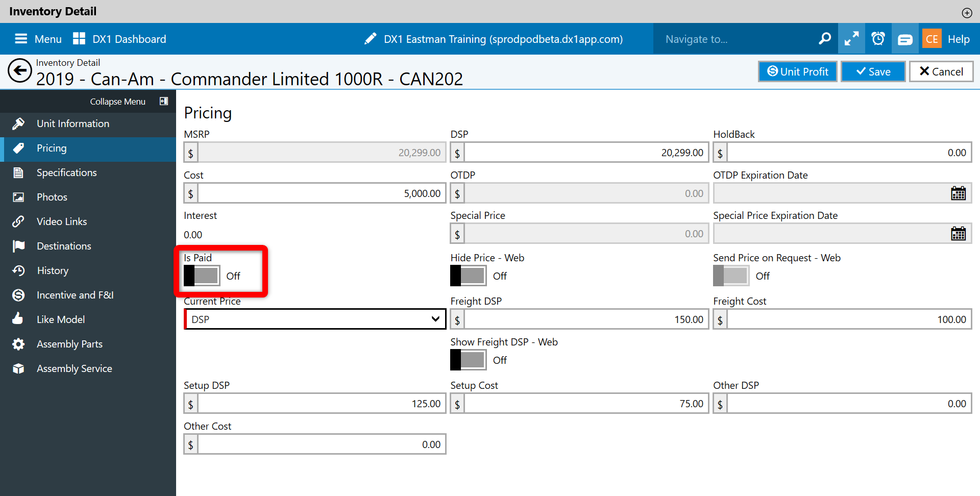
Task: Toggle fullscreen with the expand arrows icon
Action: pyautogui.click(x=851, y=39)
